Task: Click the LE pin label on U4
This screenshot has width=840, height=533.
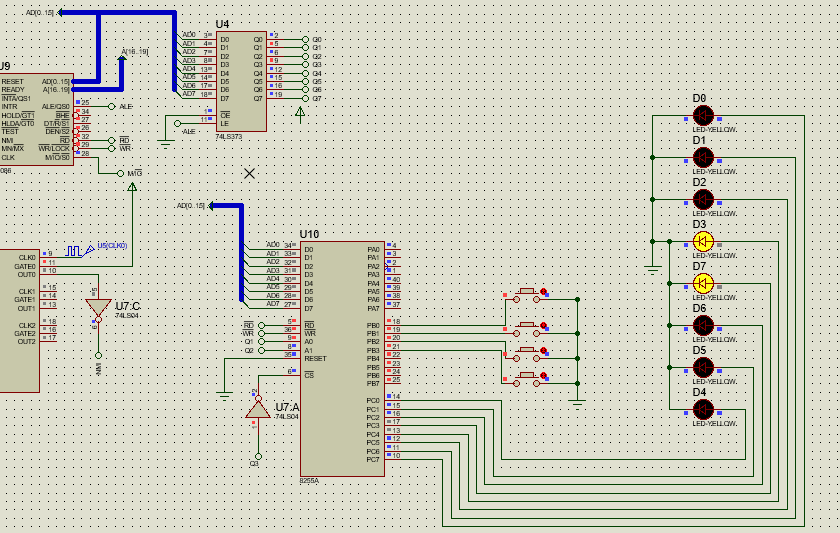Action: [x=224, y=124]
